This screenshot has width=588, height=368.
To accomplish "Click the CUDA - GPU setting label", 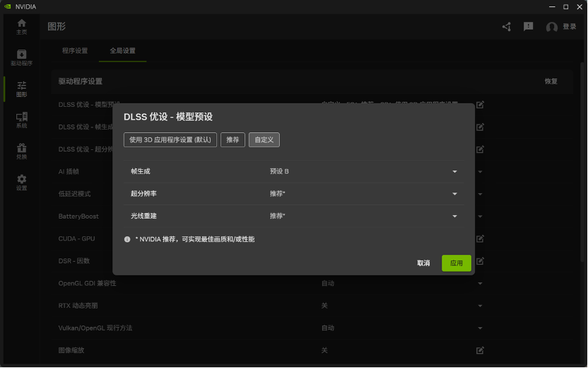I will tap(76, 238).
